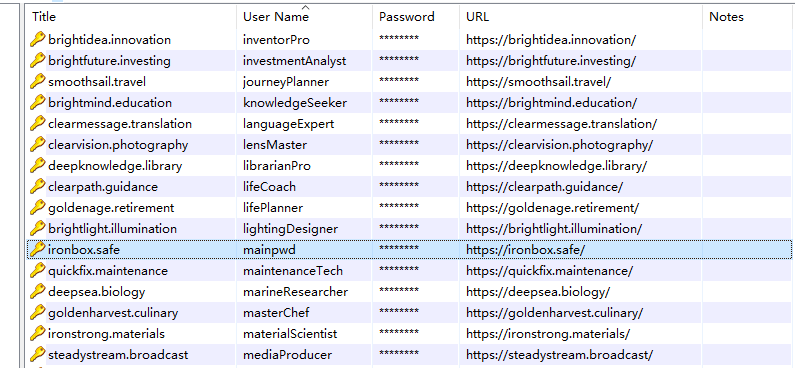Select the ironstrong.materials title
Viewport: 795px width, 368px height.
pos(106,334)
